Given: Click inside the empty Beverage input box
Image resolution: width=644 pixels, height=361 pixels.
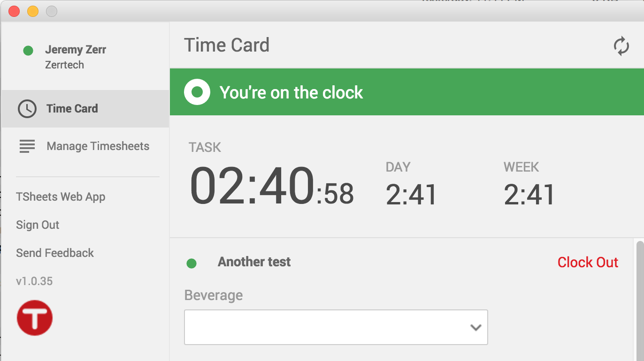Looking at the screenshot, I should [329, 327].
